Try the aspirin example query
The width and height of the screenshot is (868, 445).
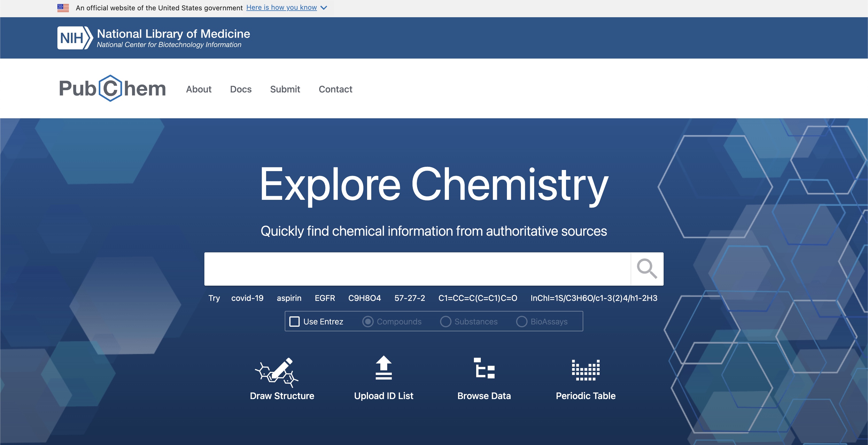click(x=289, y=298)
